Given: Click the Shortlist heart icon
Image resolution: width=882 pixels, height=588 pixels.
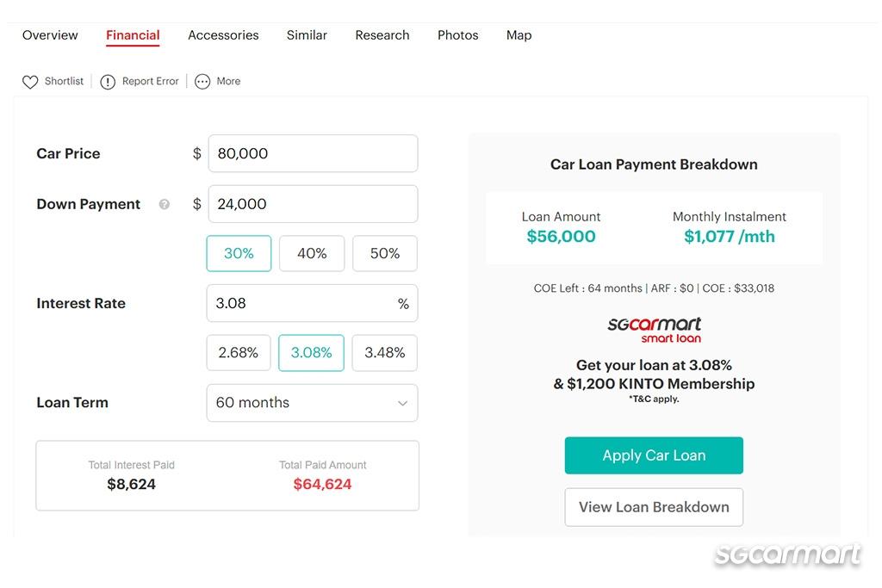Looking at the screenshot, I should tap(30, 82).
